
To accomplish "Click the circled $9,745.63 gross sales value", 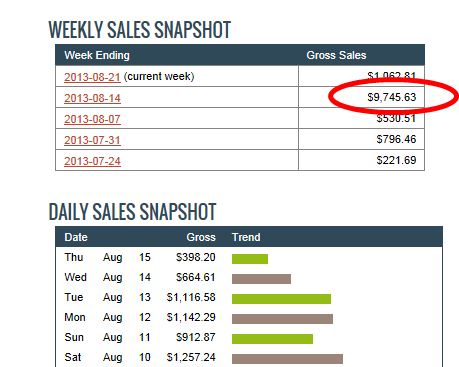I will [x=392, y=97].
